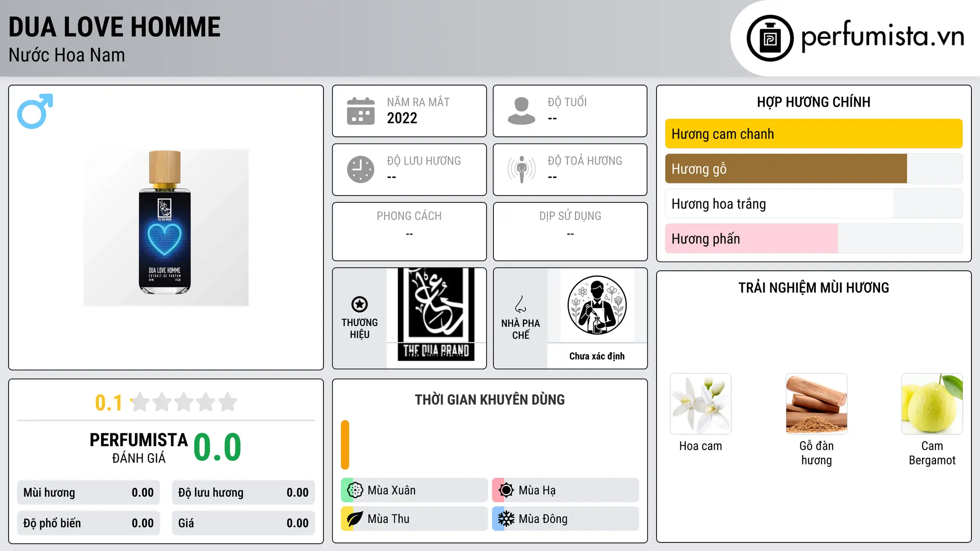
Task: Click the Trải nghiệm mùi hương heading
Action: click(813, 288)
